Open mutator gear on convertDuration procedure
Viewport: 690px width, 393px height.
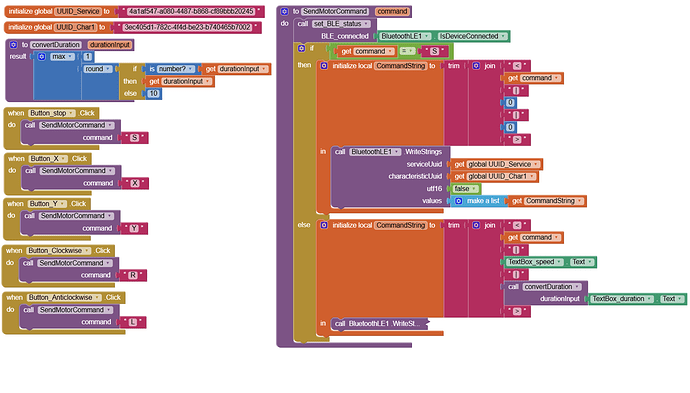pyautogui.click(x=14, y=45)
